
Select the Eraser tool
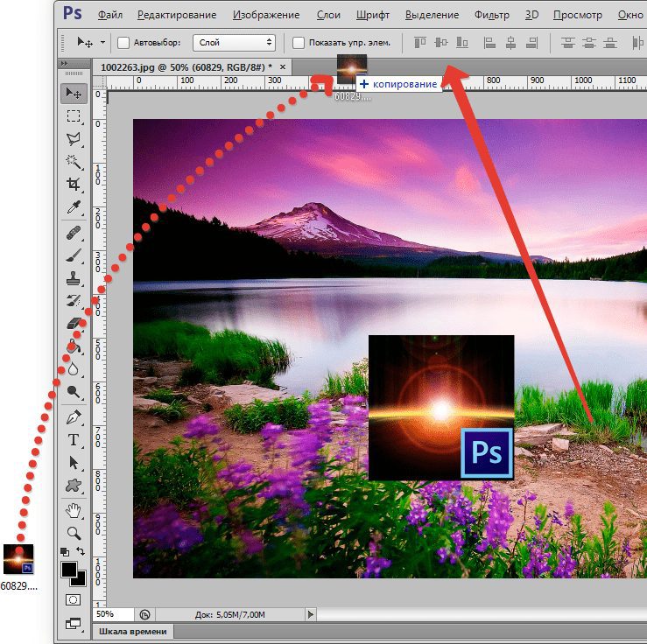pyautogui.click(x=74, y=324)
